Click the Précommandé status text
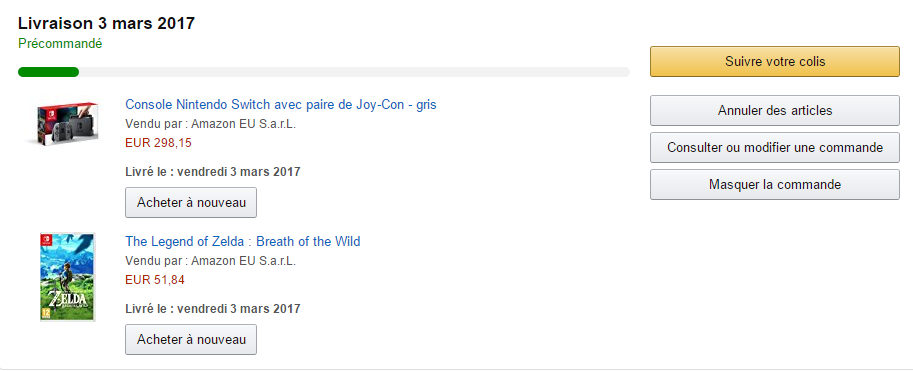This screenshot has height=371, width=913. (x=60, y=44)
